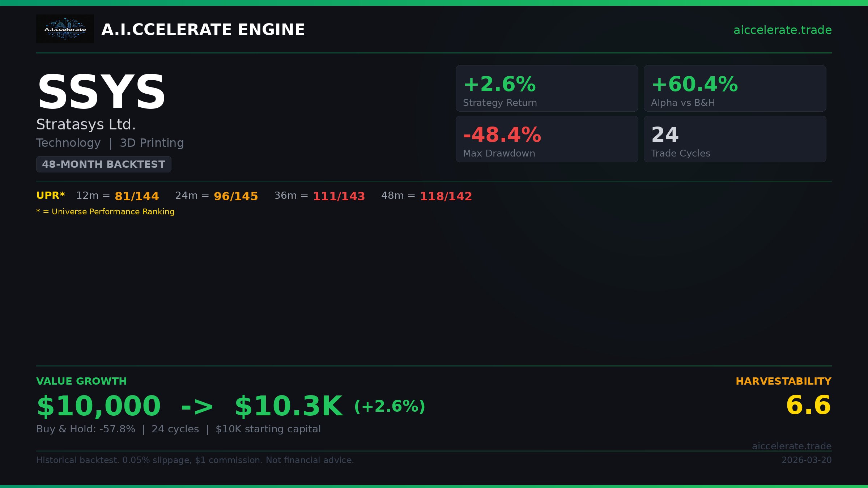
Task: Click the UPR* label
Action: (x=51, y=196)
